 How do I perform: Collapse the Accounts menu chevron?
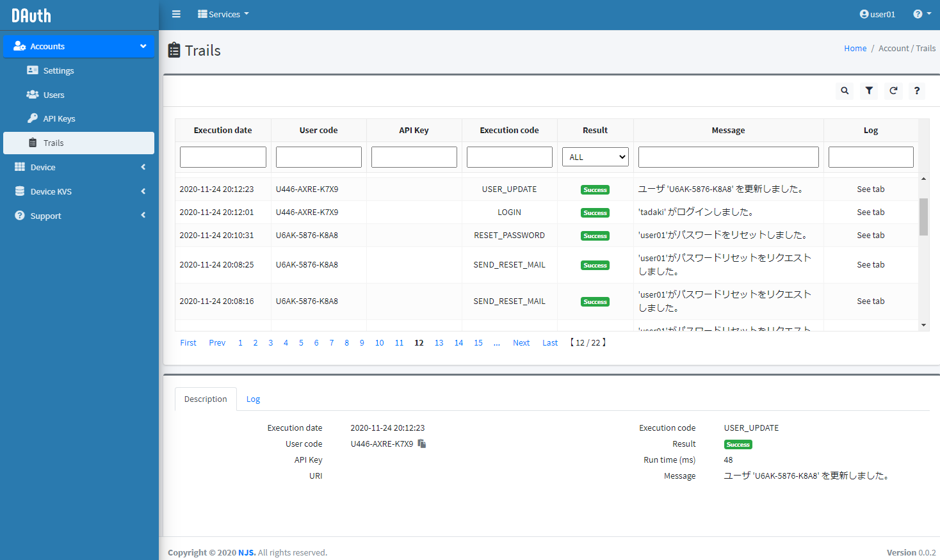click(x=143, y=46)
